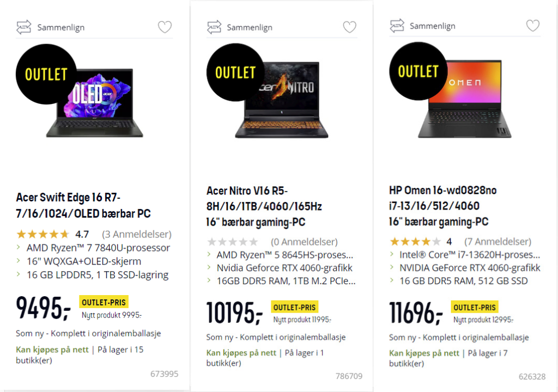
Task: View the 7 Anmeldelser reviews link
Action: (x=498, y=242)
